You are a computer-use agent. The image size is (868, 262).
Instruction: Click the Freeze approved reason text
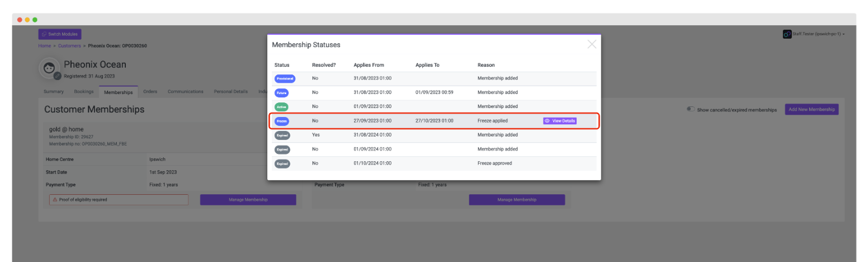[494, 163]
